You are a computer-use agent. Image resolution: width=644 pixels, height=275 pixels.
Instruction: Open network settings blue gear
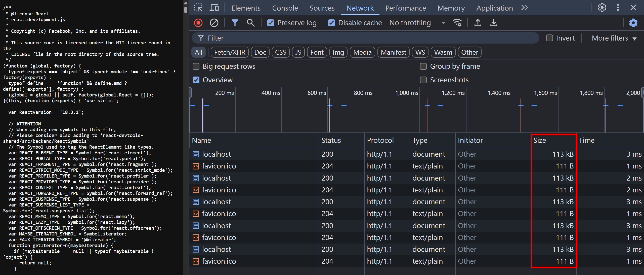[633, 23]
